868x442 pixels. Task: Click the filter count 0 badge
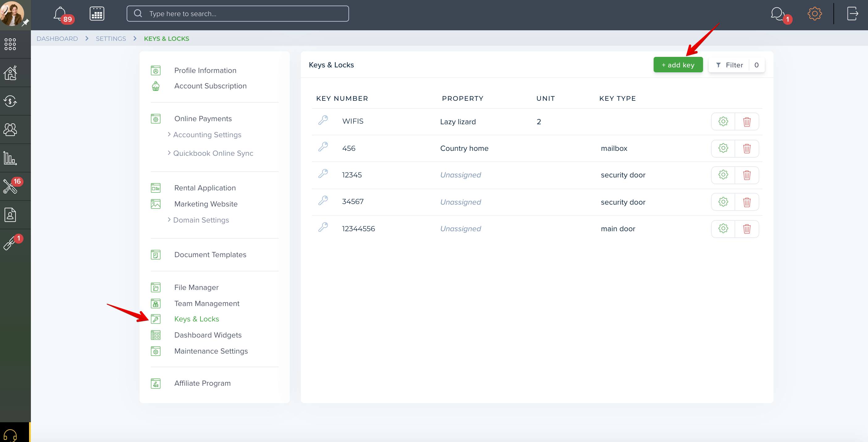point(756,65)
